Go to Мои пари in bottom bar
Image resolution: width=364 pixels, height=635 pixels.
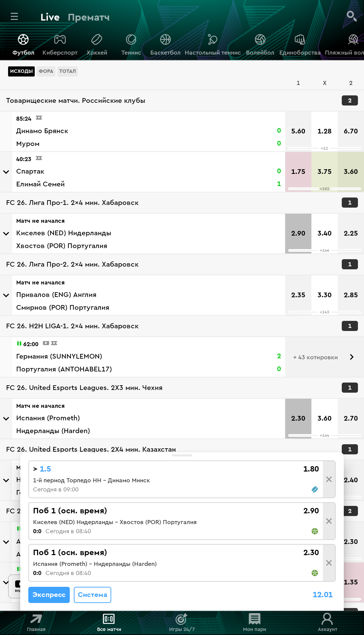click(254, 622)
